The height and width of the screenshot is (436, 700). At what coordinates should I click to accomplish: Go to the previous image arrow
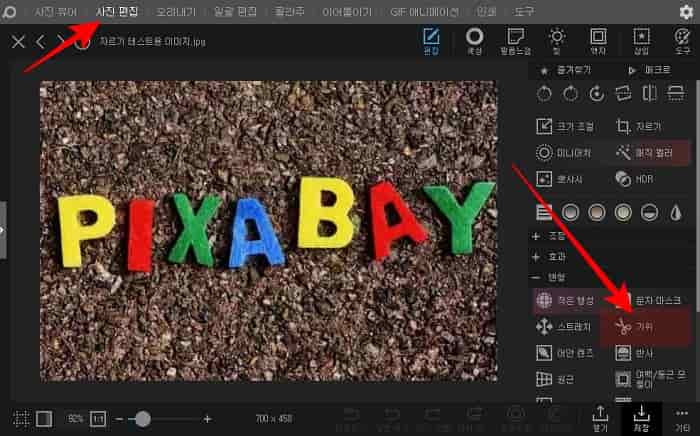pos(40,42)
